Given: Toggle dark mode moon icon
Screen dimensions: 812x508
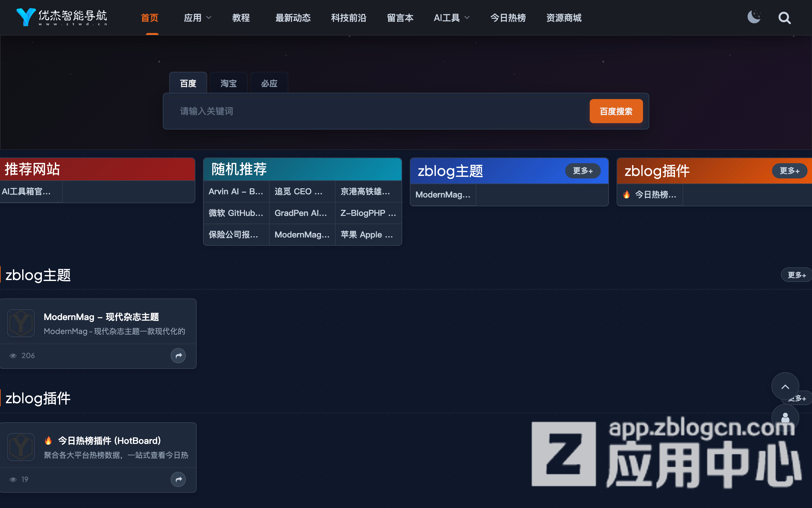Looking at the screenshot, I should point(754,17).
